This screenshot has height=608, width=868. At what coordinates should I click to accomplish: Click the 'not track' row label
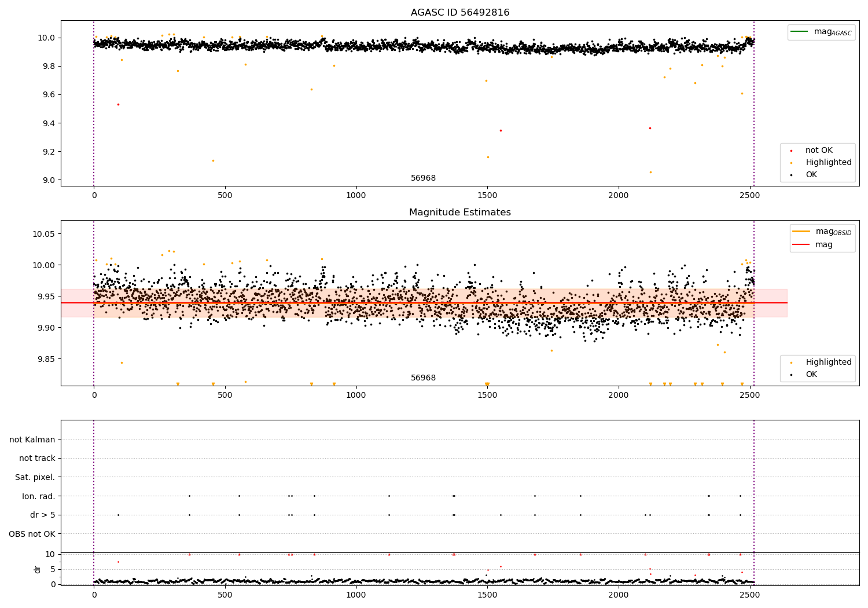[x=37, y=459]
